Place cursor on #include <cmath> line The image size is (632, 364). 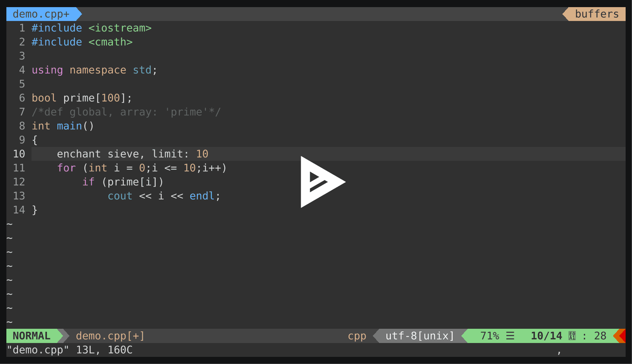coord(82,42)
